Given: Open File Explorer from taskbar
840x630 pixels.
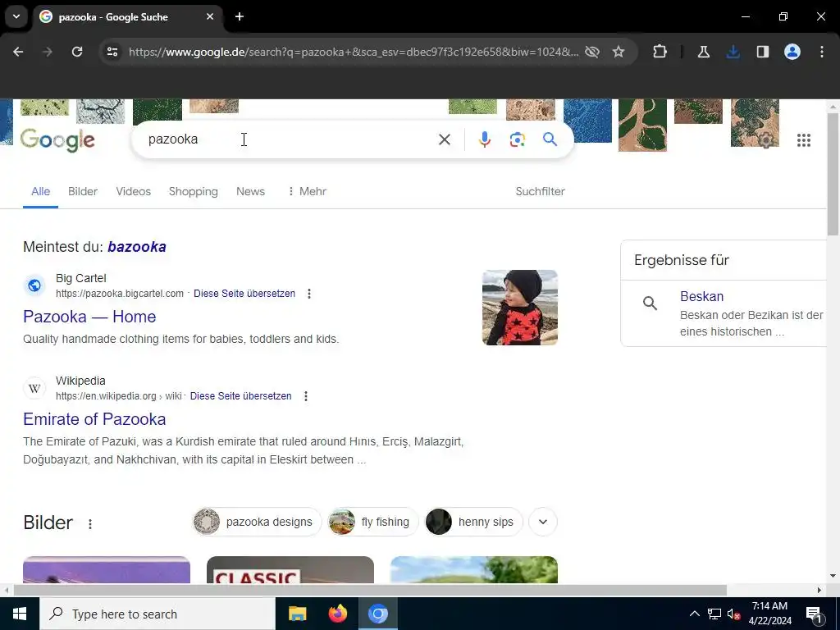Looking at the screenshot, I should pyautogui.click(x=297, y=614).
